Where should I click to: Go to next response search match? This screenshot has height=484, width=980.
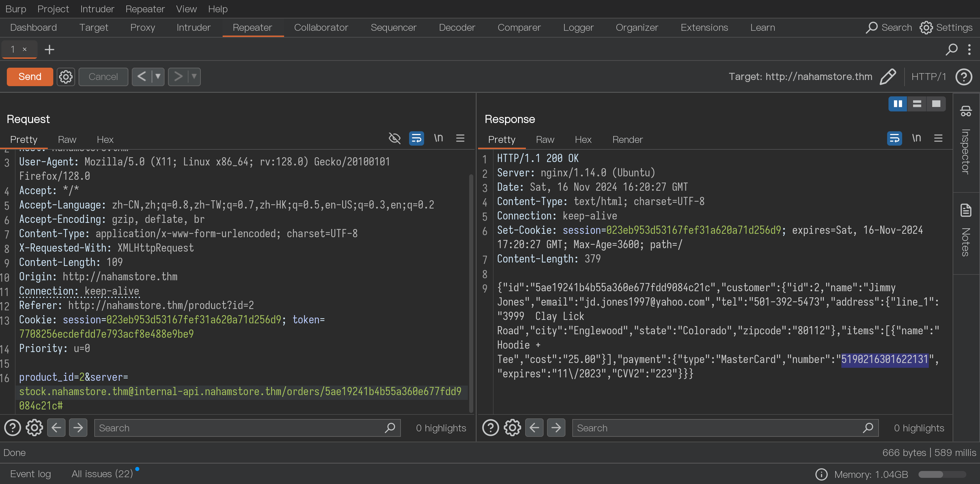(556, 428)
